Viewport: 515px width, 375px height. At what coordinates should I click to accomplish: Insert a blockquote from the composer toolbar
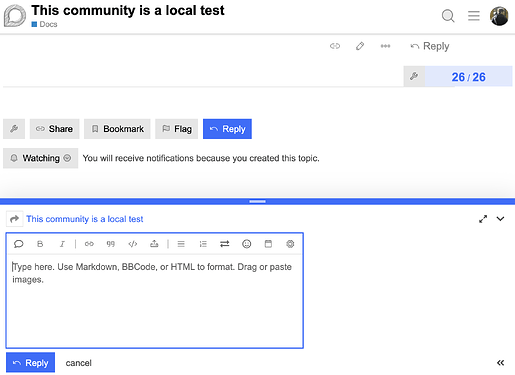click(111, 244)
